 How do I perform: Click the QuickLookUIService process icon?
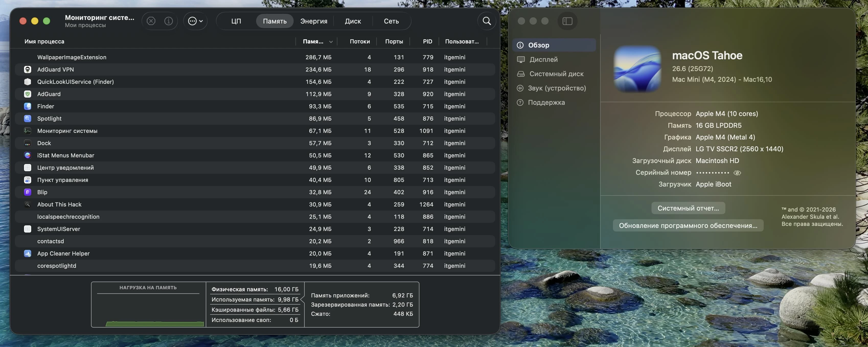tap(28, 82)
